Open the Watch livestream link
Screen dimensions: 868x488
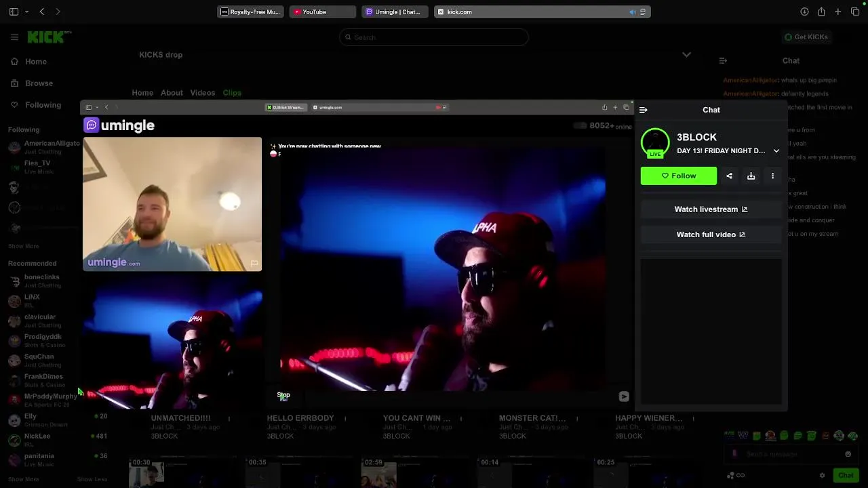point(711,209)
